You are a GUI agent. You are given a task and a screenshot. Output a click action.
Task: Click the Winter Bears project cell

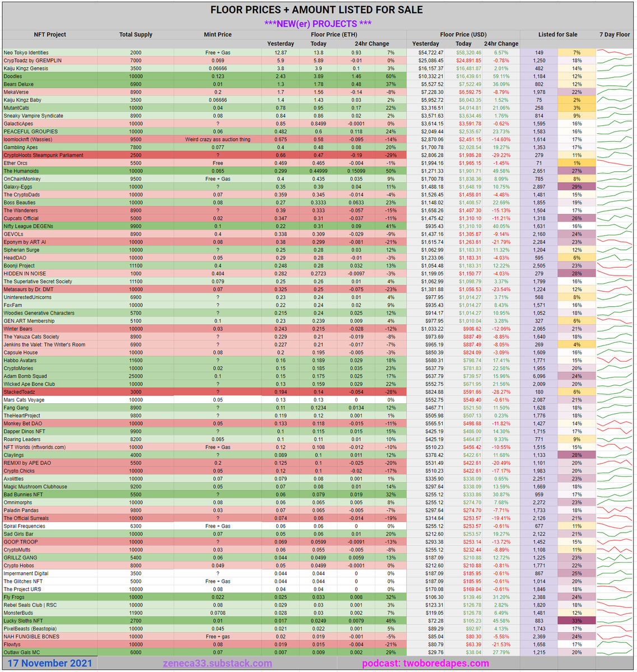[x=50, y=329]
